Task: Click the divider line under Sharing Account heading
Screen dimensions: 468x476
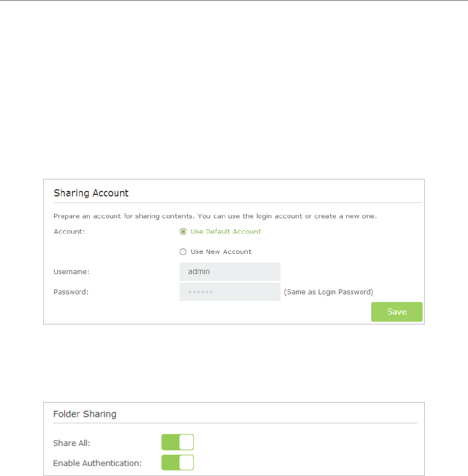Action: (238, 203)
